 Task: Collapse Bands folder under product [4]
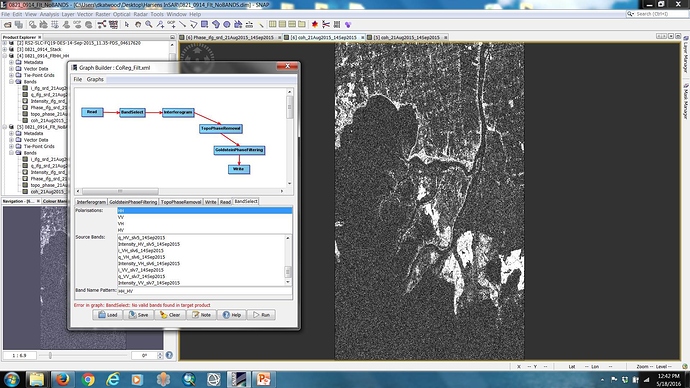pos(11,81)
